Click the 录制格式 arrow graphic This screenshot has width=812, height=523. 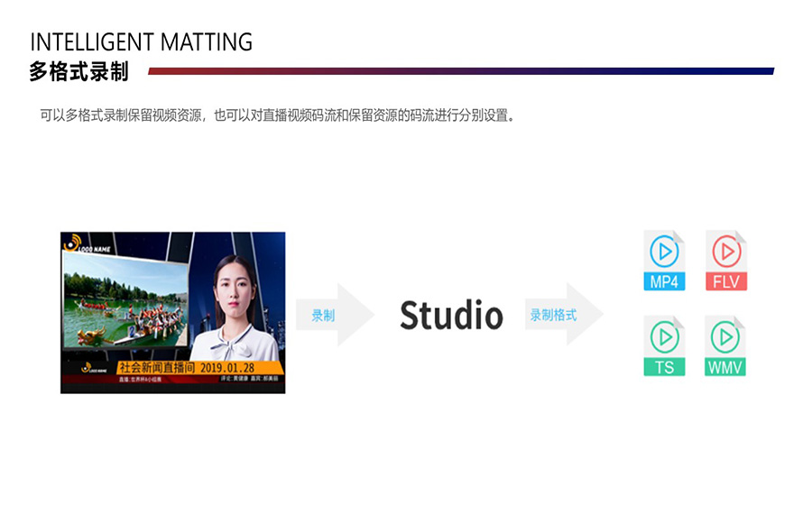(564, 315)
